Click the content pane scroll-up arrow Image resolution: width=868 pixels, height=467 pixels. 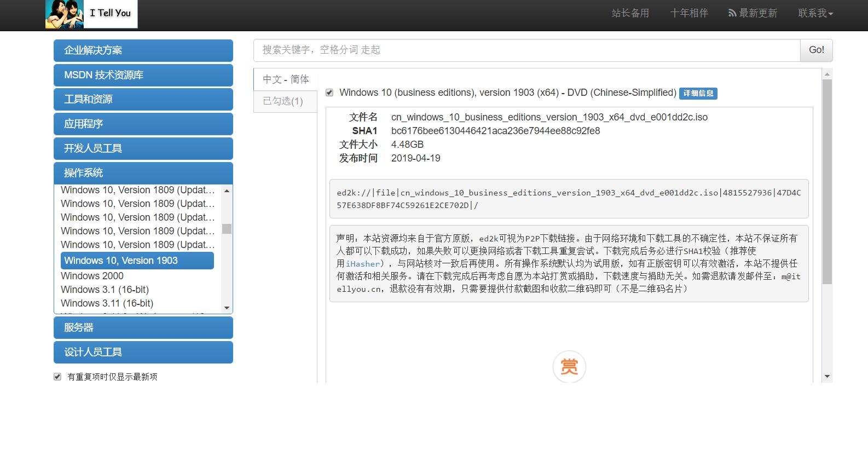click(827, 74)
